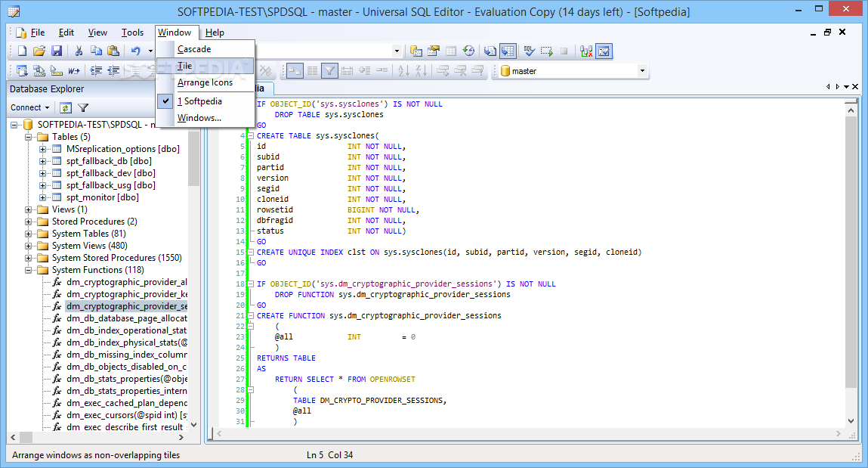The image size is (868, 468).
Task: Toggle the highlighted filter button in toolbar
Action: [329, 71]
